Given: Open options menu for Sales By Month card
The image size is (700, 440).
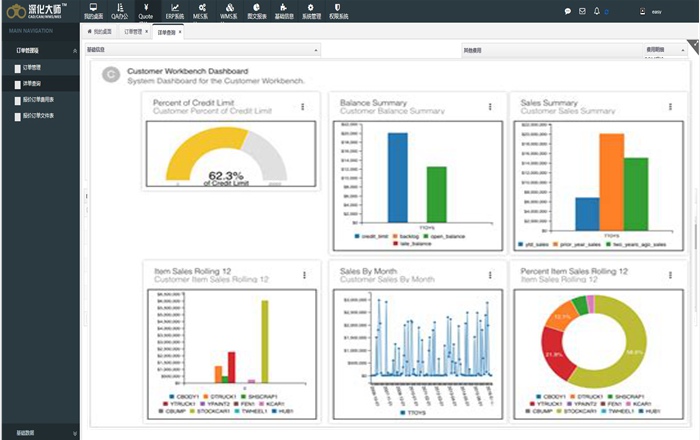Looking at the screenshot, I should click(x=490, y=275).
